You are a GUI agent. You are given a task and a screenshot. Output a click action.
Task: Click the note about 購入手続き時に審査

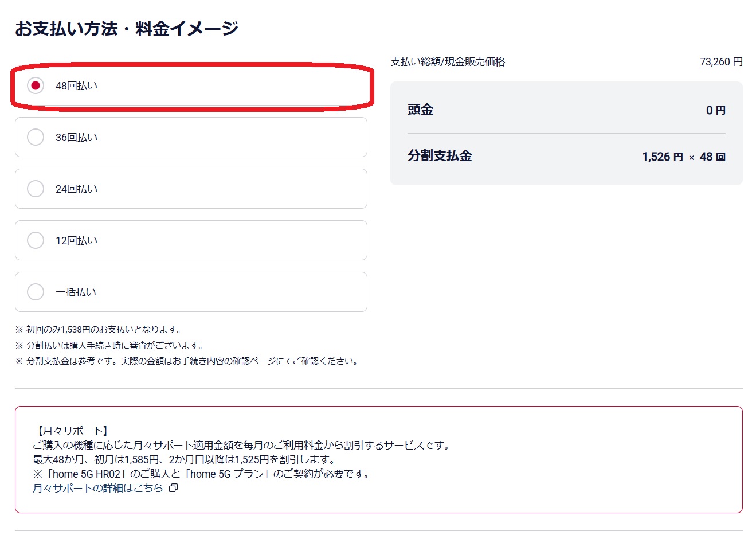109,346
